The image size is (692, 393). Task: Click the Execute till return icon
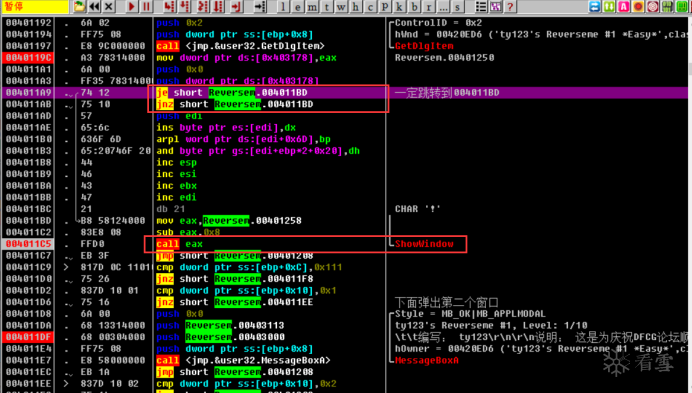coord(236,7)
